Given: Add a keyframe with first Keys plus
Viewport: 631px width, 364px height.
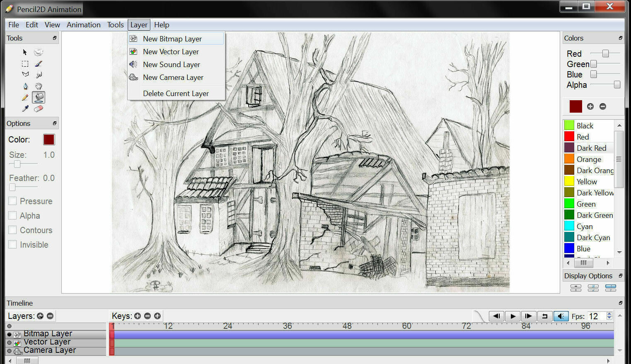Looking at the screenshot, I should pos(138,316).
